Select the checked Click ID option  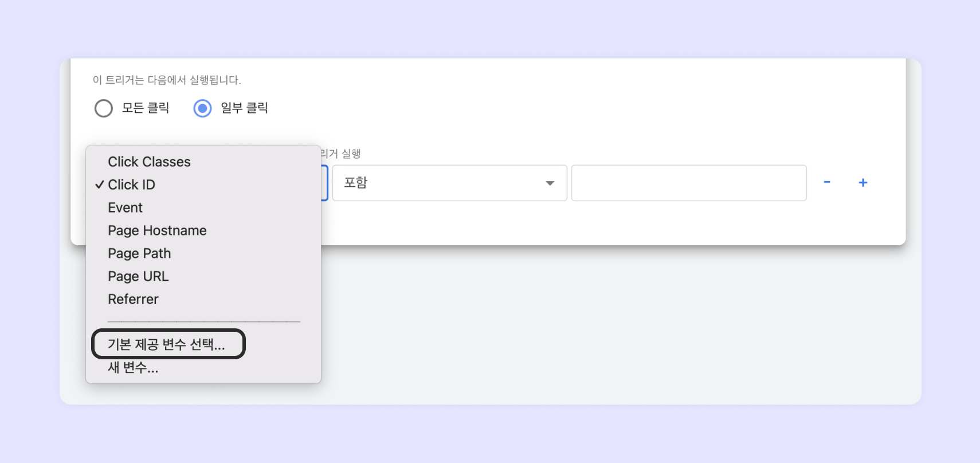[132, 185]
